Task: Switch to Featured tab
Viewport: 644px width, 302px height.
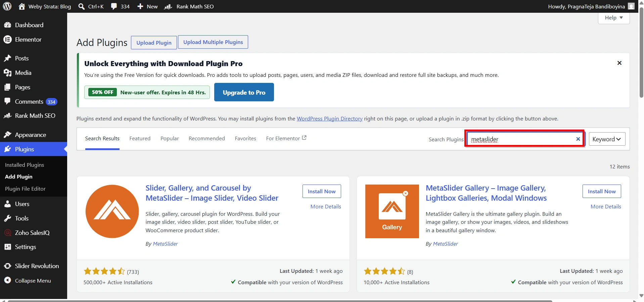Action: pos(140,139)
